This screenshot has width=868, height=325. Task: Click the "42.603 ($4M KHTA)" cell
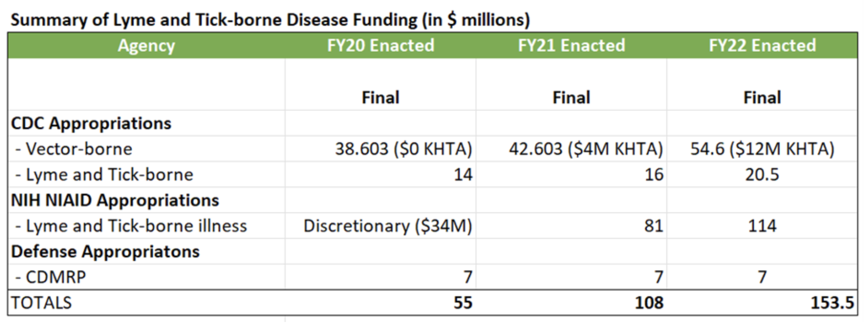pos(586,149)
